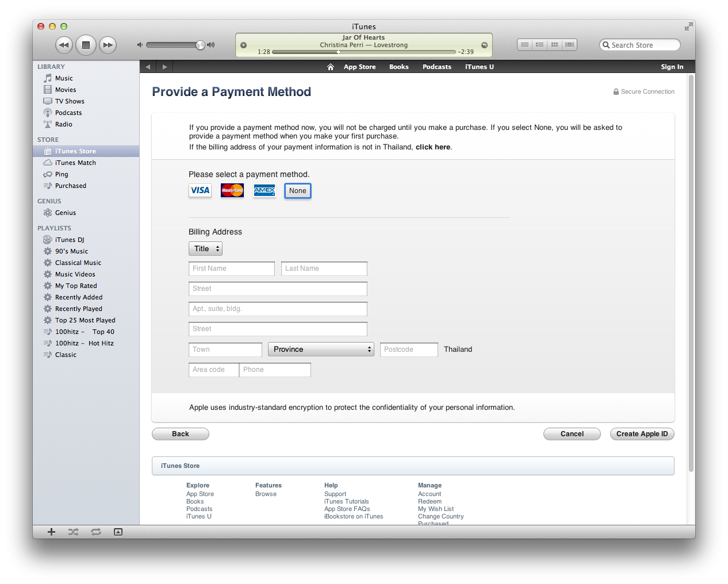Toggle shuffle at the bottom bar

point(74,532)
